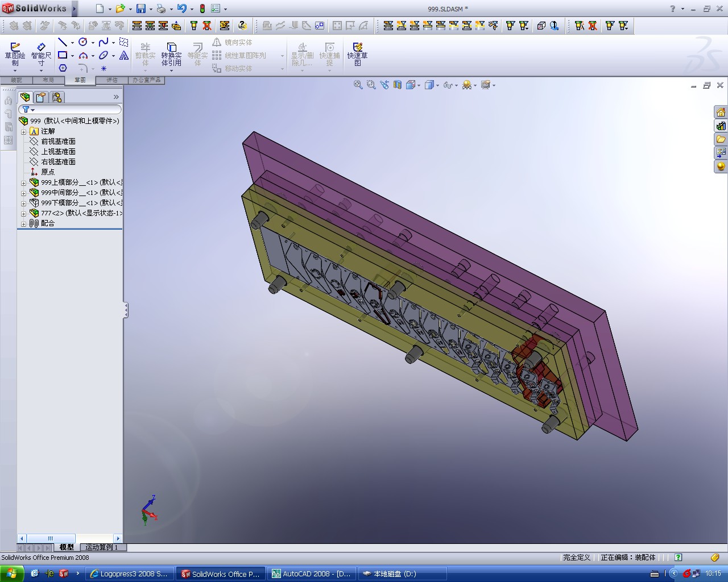Select the Ellipse sketch tool
Viewport: 728px width, 582px height.
(x=104, y=55)
